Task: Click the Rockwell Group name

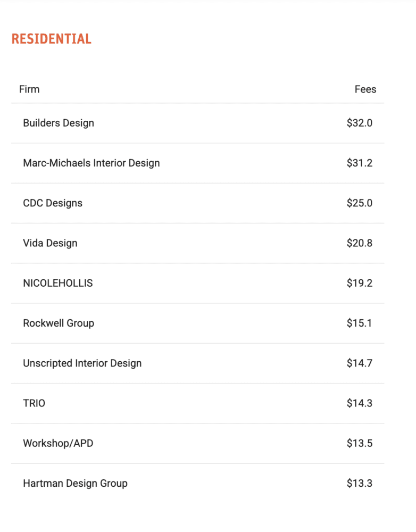Action: 59,323
